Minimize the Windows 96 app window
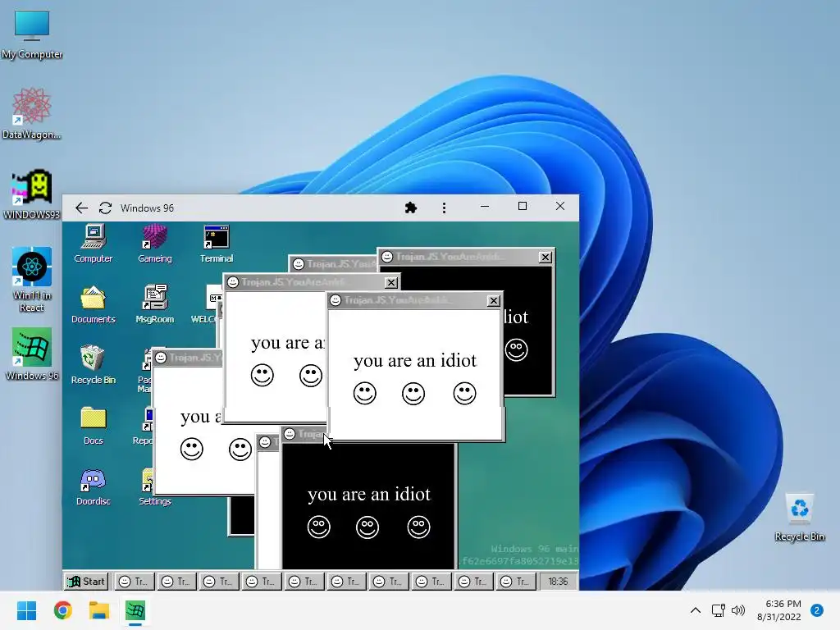Viewport: 840px width, 630px height. [485, 206]
